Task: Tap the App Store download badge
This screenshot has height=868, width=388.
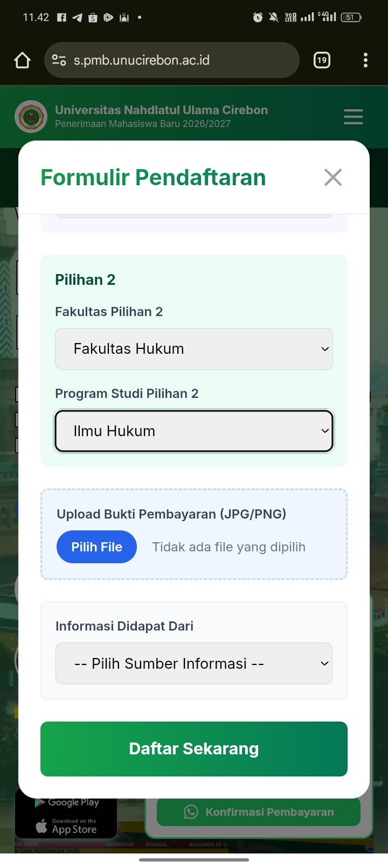Action: (x=67, y=827)
